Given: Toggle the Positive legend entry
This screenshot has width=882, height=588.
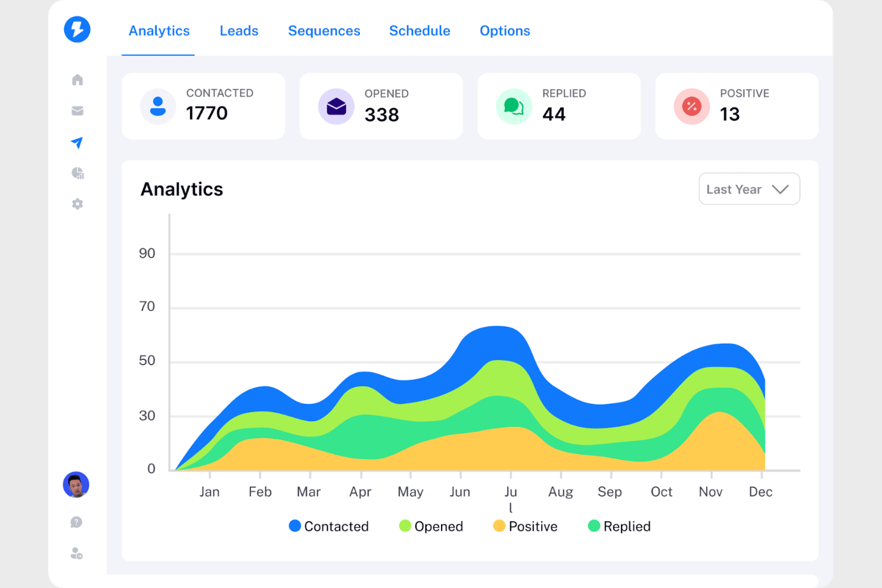Looking at the screenshot, I should click(x=525, y=526).
